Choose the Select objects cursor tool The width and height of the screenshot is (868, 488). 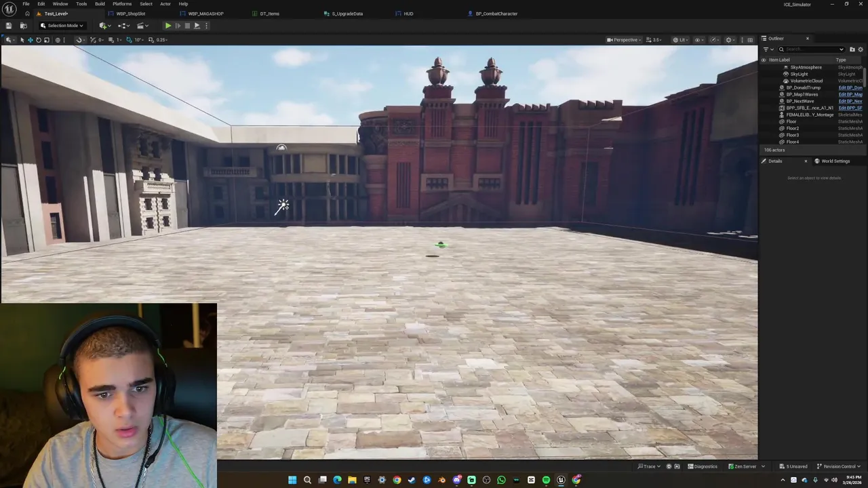tap(22, 40)
